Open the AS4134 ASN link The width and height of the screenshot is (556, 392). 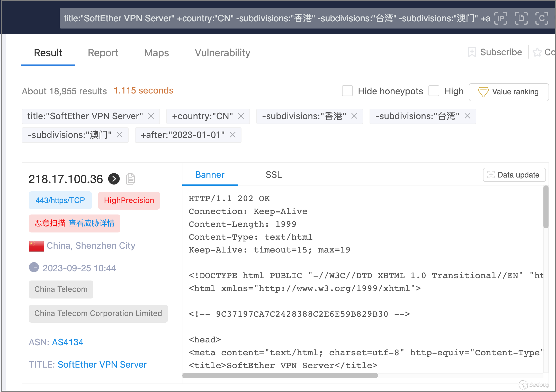coord(68,342)
